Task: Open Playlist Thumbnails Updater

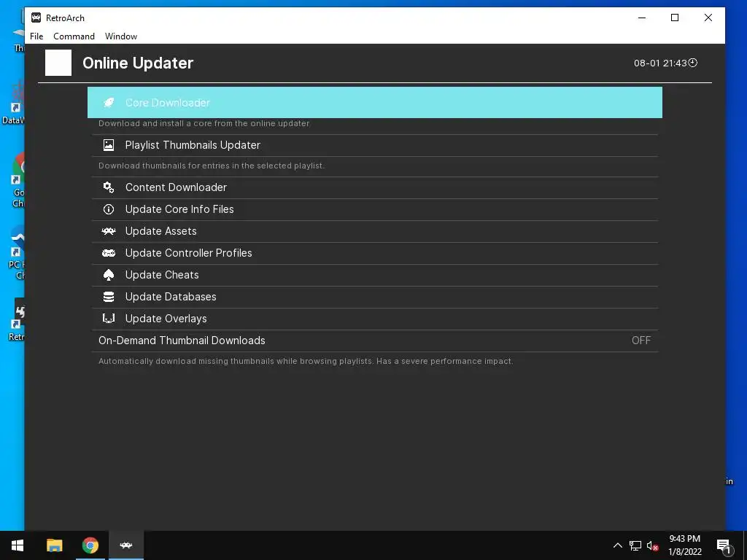Action: tap(375, 145)
